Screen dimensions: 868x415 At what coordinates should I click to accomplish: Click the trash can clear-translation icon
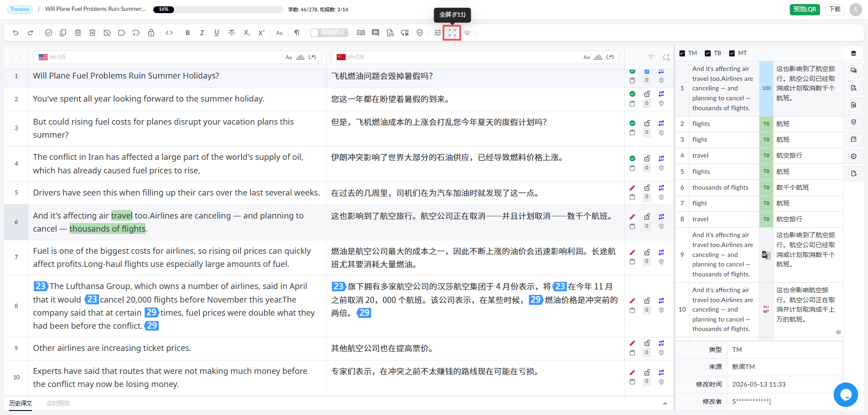(78, 33)
